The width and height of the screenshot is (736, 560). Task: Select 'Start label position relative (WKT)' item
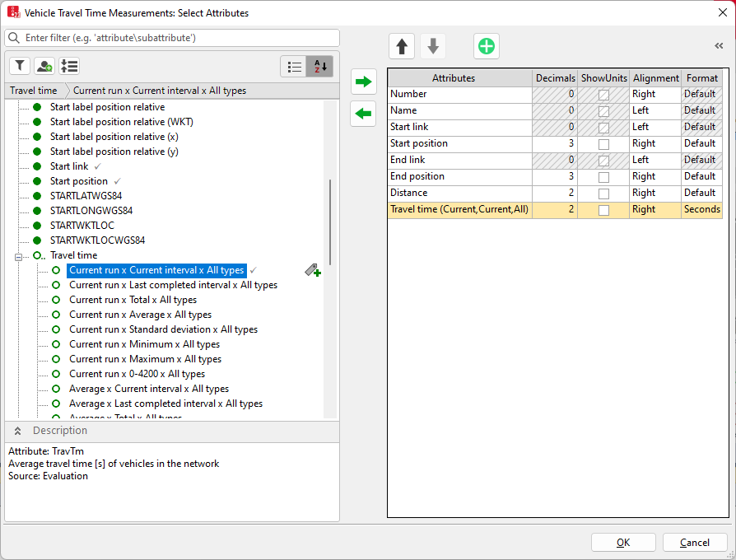(x=122, y=122)
